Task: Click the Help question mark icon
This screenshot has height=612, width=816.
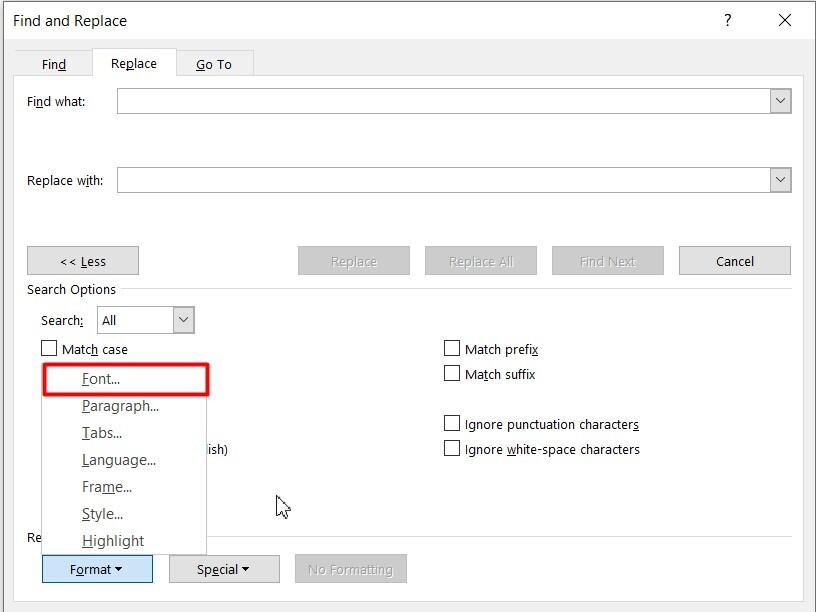Action: pos(728,20)
